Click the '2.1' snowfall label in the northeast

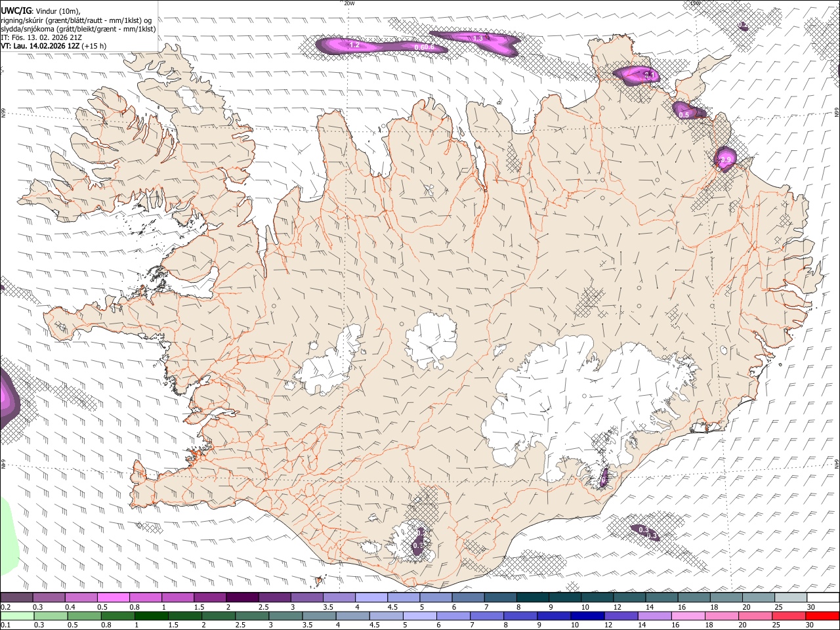[x=649, y=76]
